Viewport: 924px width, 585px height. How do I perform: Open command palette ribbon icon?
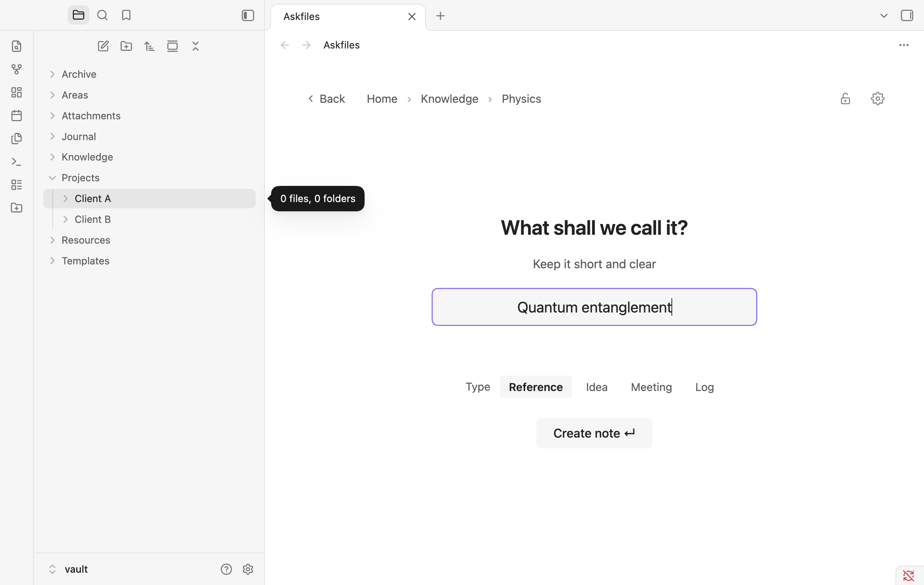[17, 162]
